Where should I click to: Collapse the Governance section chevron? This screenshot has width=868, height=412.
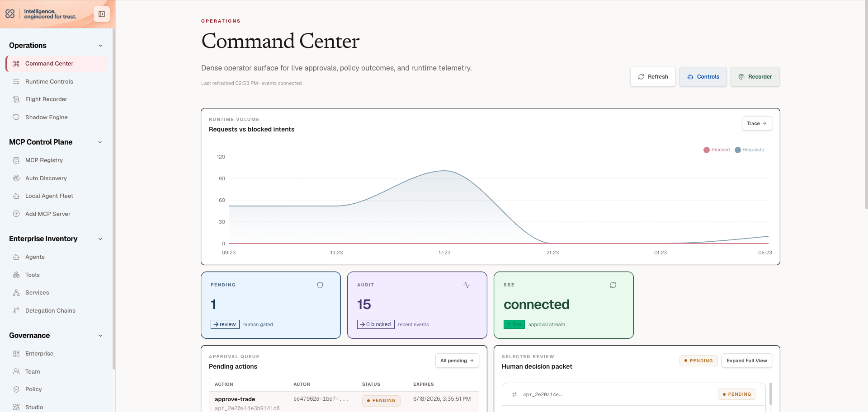pyautogui.click(x=100, y=336)
